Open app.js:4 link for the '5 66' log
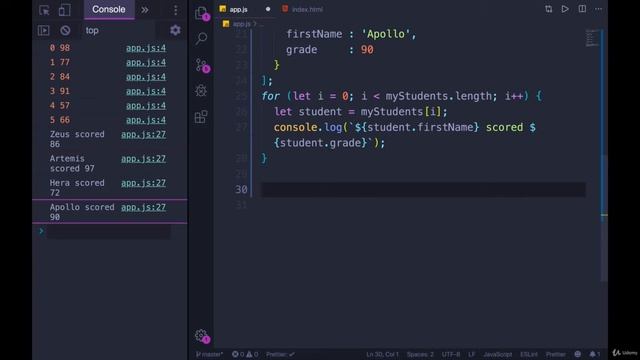Image resolution: width=640 pixels, height=360 pixels. [x=146, y=120]
